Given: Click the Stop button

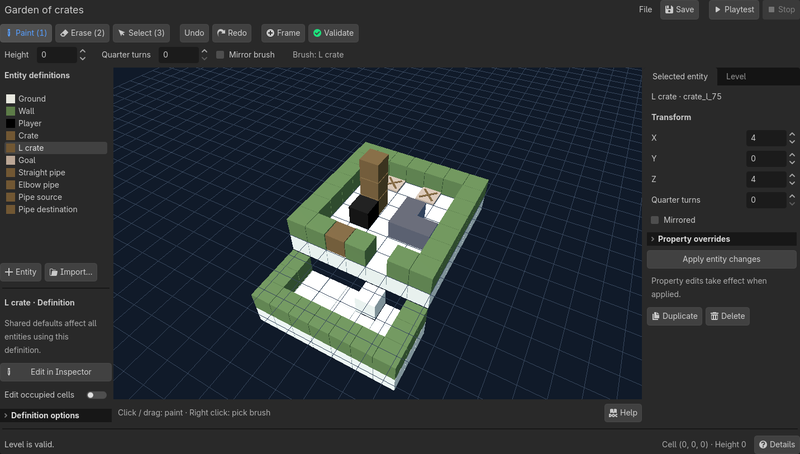Looking at the screenshot, I should pos(781,10).
